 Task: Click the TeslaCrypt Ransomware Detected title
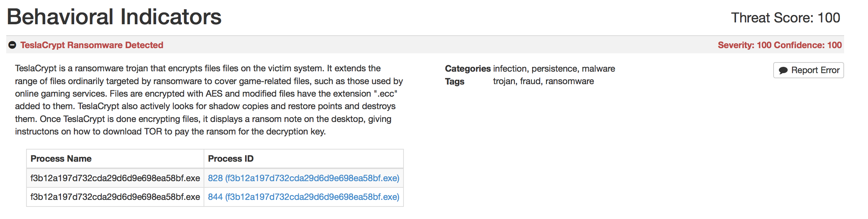pos(92,45)
